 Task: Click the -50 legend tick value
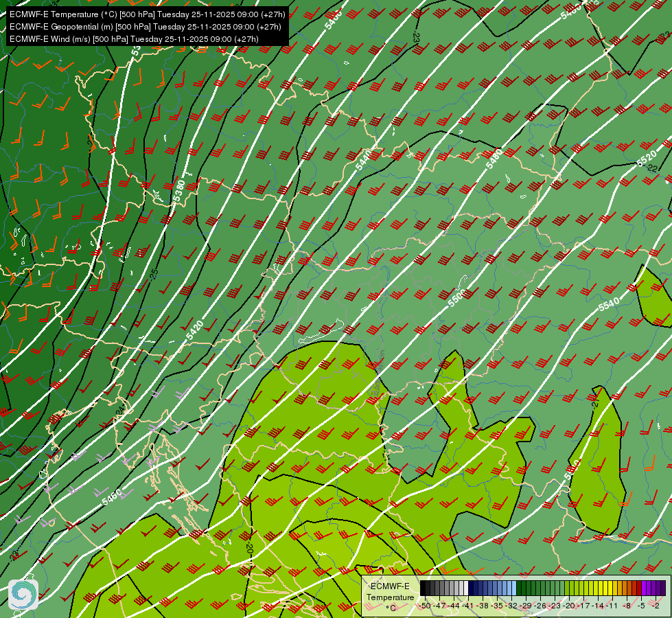coord(425,606)
